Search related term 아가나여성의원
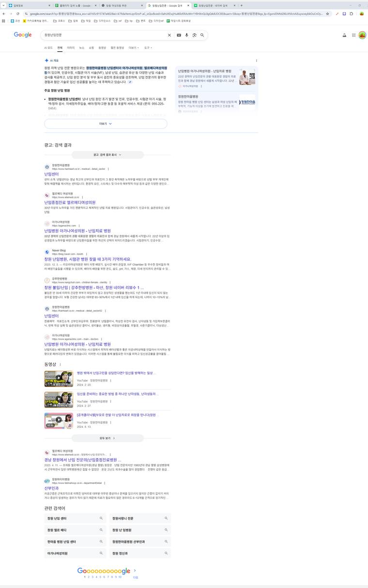The image size is (368, 588). coord(75,553)
